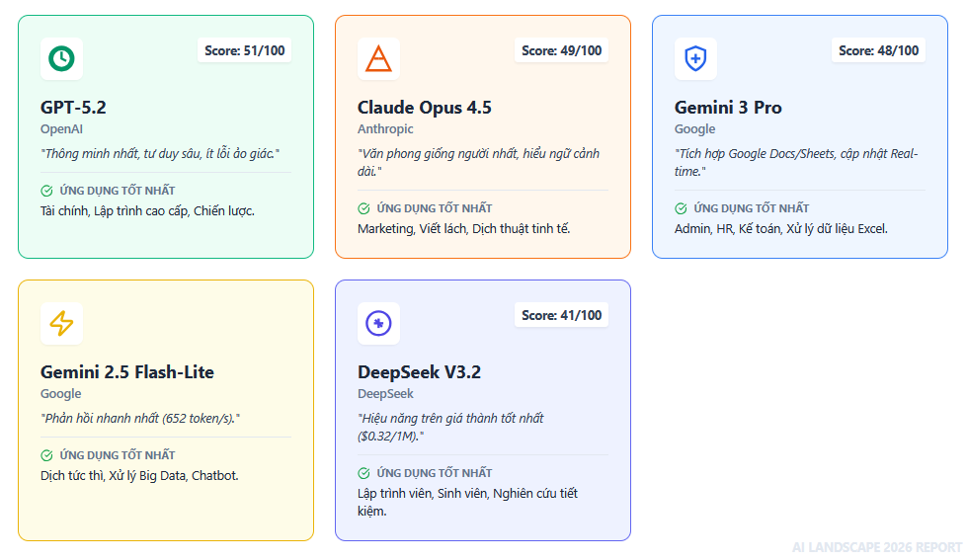
Task: Click the check icon in Flash-Lite card
Action: click(x=46, y=455)
